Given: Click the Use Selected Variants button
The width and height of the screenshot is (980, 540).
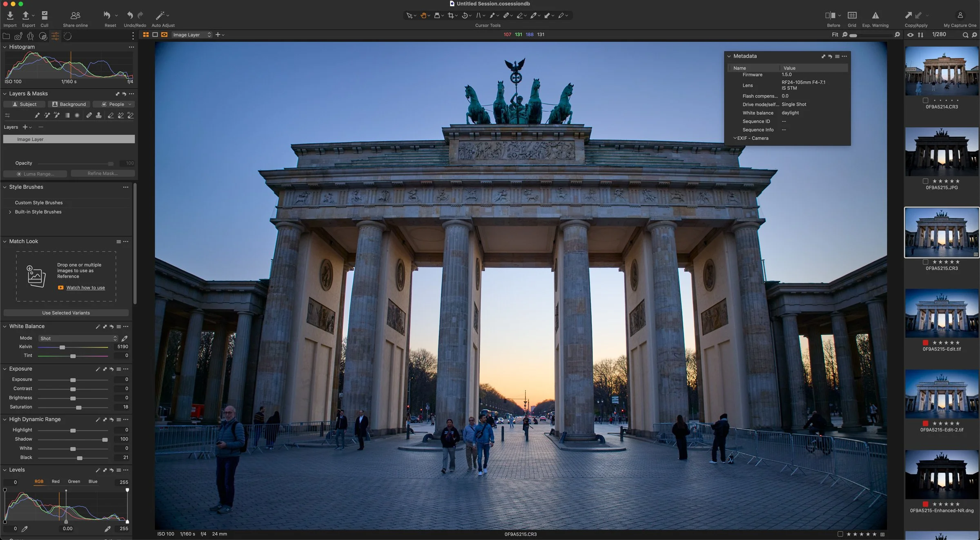Looking at the screenshot, I should click(66, 313).
